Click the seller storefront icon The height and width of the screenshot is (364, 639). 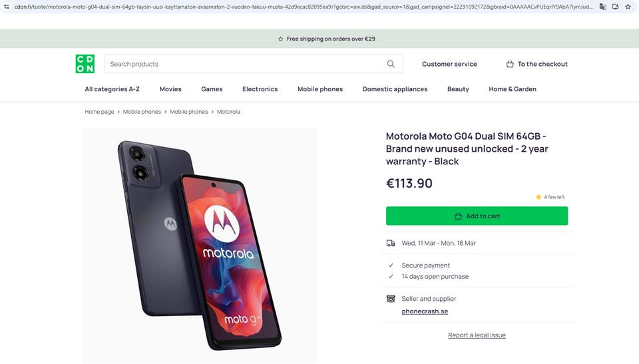pos(391,299)
